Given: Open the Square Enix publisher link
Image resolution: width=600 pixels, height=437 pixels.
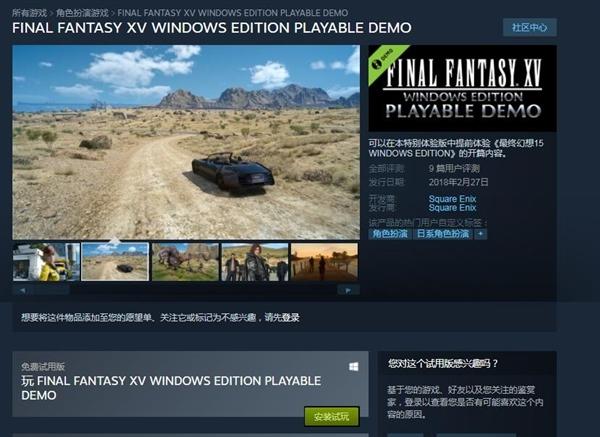Looking at the screenshot, I should tap(452, 208).
